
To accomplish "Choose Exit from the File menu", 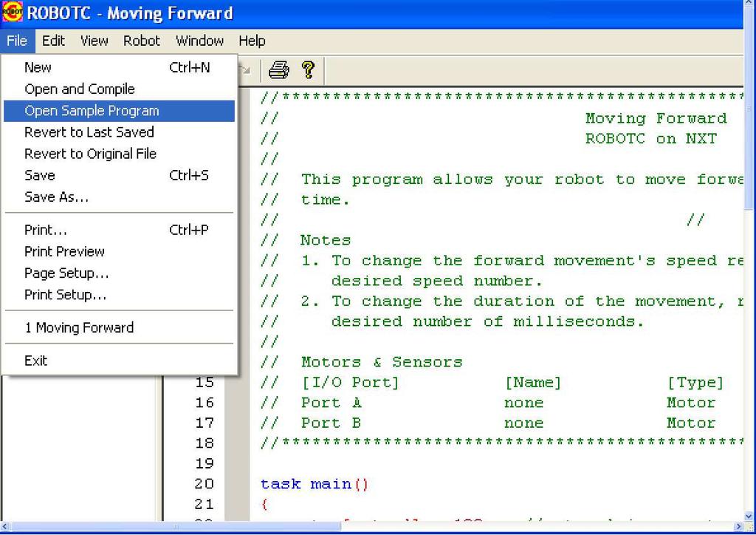I will [119, 361].
